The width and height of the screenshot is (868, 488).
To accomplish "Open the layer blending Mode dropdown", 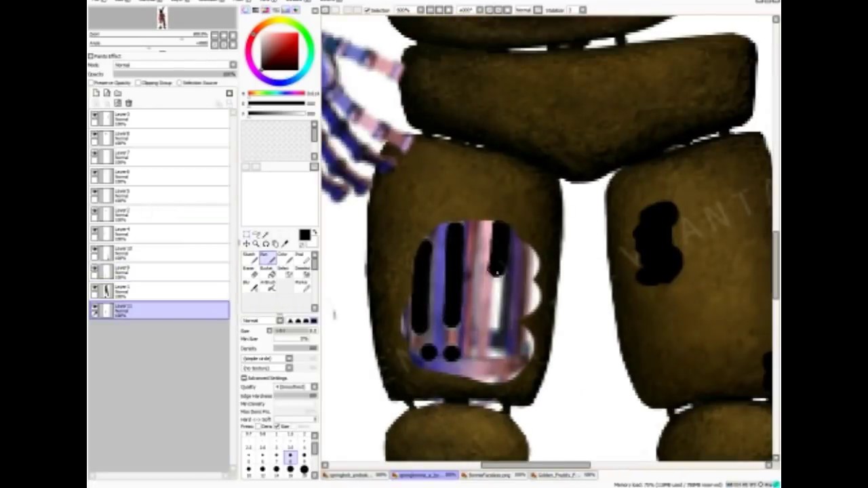I will 175,65.
